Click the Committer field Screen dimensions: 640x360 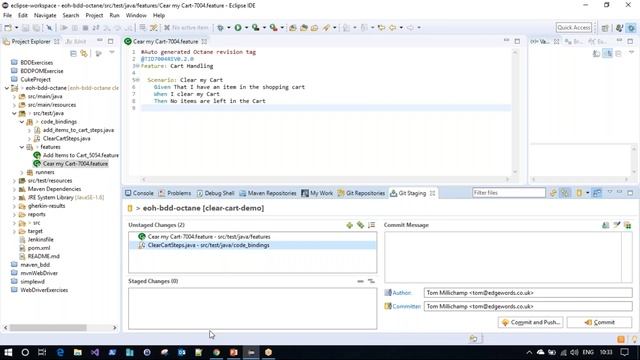coord(528,306)
